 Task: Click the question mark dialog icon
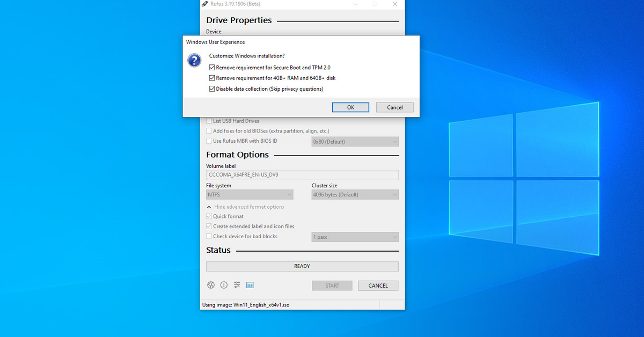(194, 60)
